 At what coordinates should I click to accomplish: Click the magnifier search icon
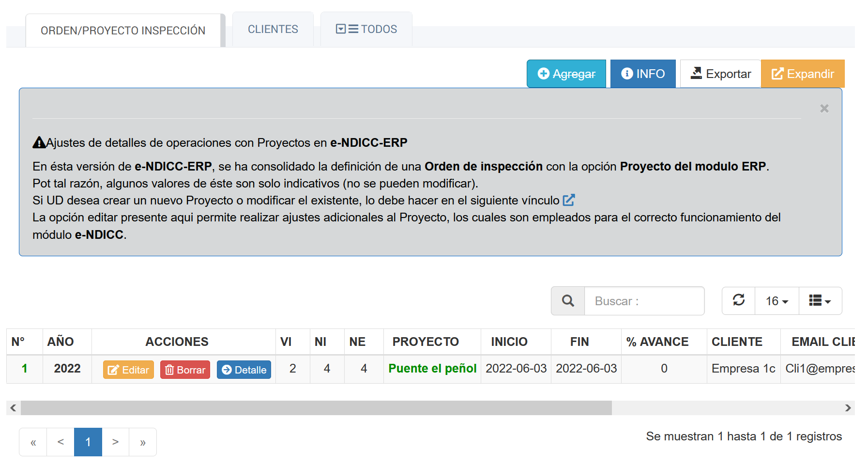pos(568,301)
